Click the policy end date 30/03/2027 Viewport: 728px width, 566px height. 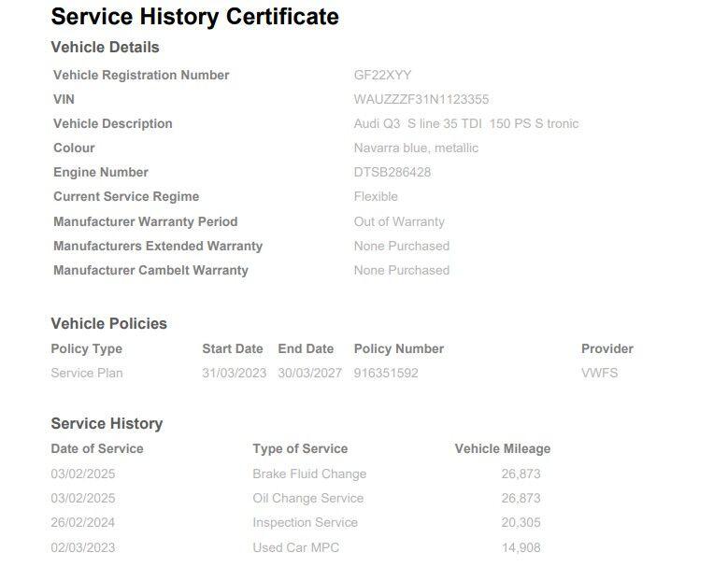(x=309, y=373)
